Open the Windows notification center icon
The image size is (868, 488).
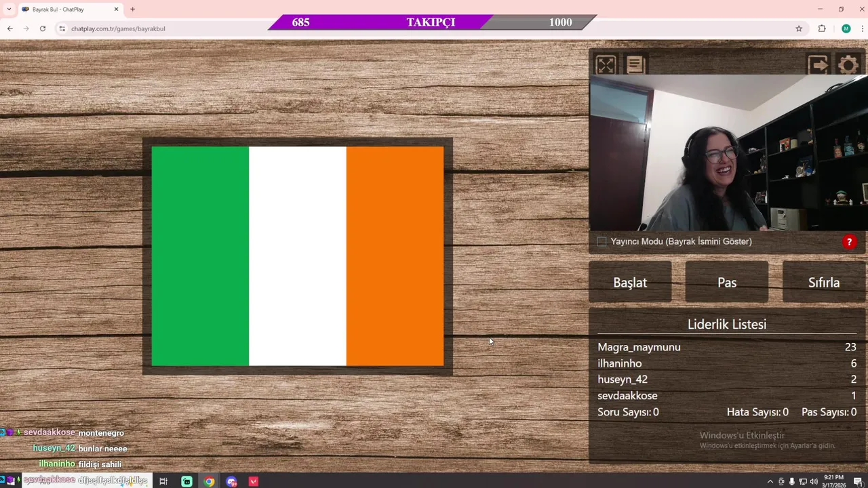[857, 481]
